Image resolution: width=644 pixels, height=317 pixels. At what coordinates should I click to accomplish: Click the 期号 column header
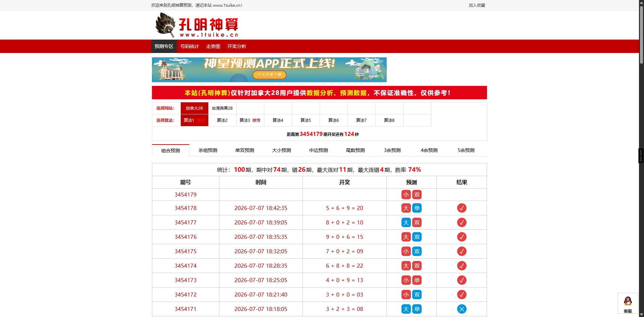185,182
